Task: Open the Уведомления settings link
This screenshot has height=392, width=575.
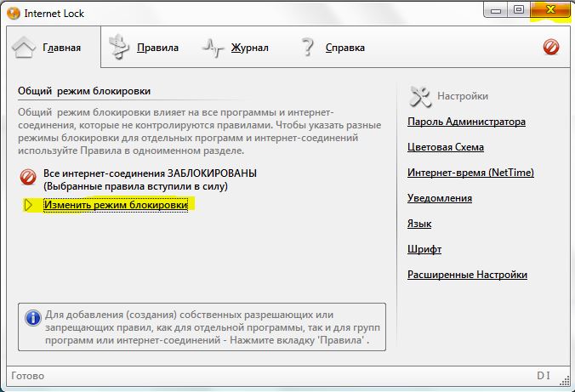Action: (440, 198)
